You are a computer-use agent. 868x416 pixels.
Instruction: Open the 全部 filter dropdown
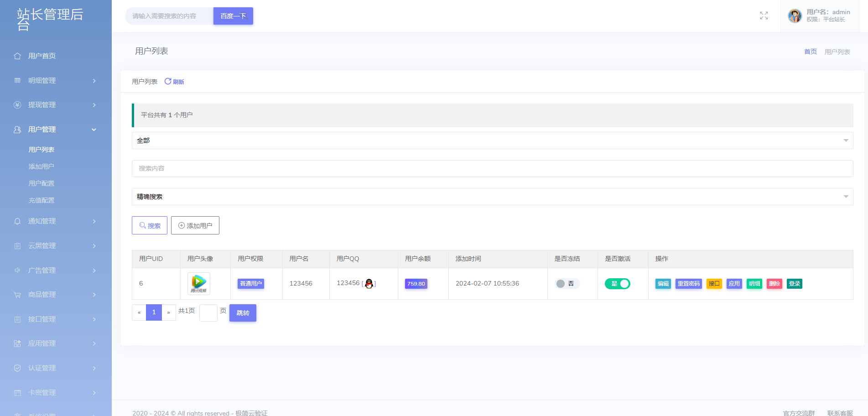coord(492,140)
